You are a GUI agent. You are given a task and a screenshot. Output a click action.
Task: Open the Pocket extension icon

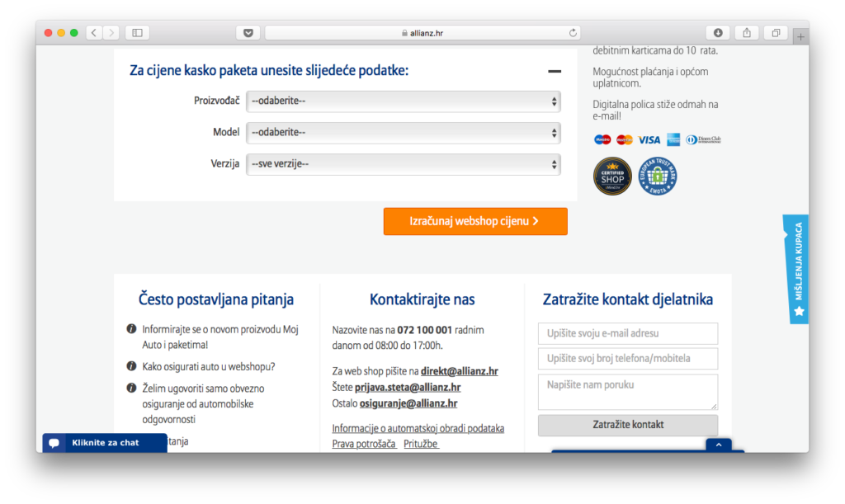point(248,33)
